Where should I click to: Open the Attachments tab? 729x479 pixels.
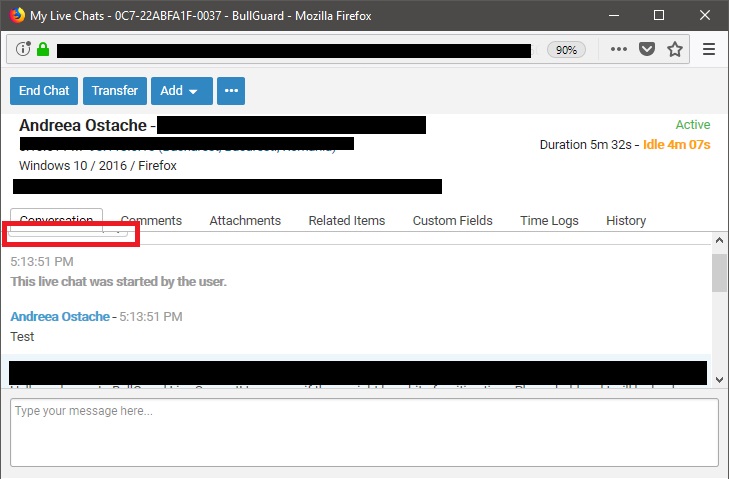pyautogui.click(x=245, y=221)
